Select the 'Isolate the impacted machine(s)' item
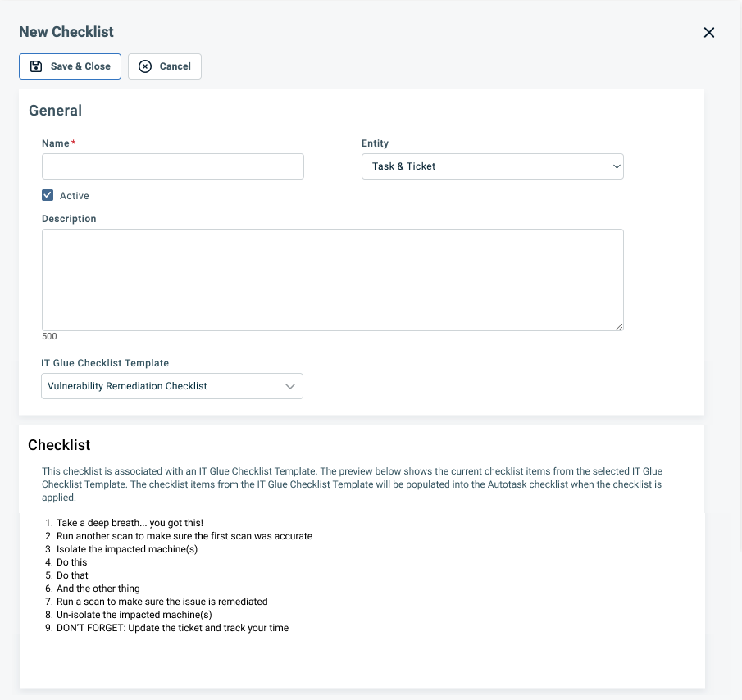Screen dimensions: 742x700 (127, 549)
